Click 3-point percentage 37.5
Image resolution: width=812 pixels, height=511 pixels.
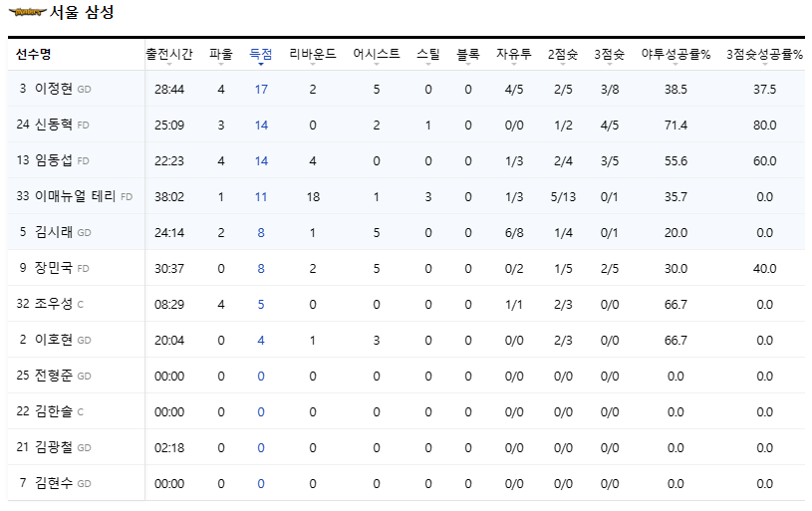[x=765, y=89]
